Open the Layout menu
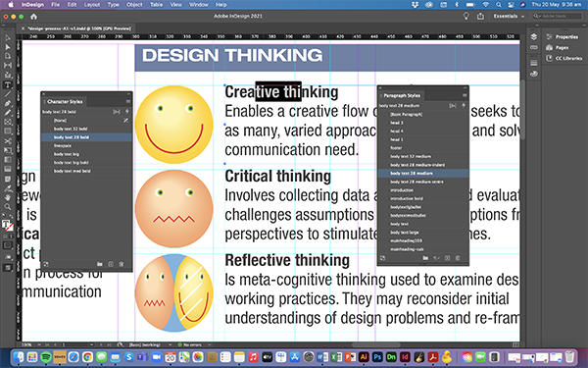Screen dimensions: 588x368 [x=92, y=5]
